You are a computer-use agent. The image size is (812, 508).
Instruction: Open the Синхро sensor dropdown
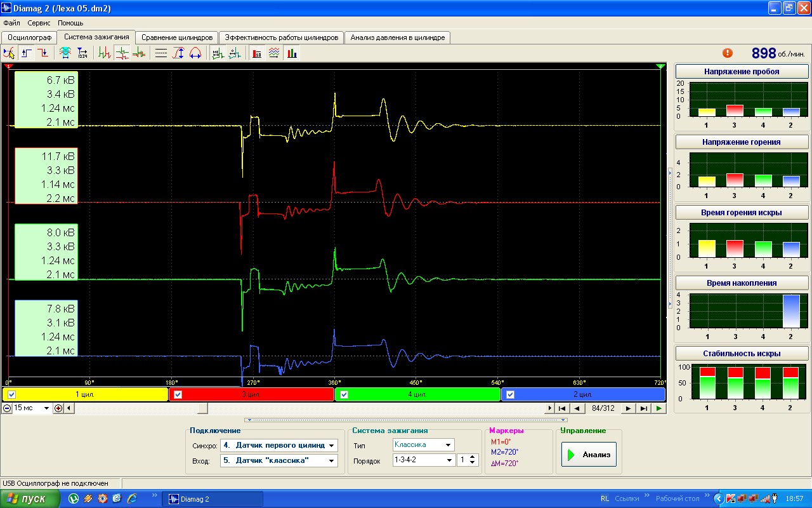(332, 446)
